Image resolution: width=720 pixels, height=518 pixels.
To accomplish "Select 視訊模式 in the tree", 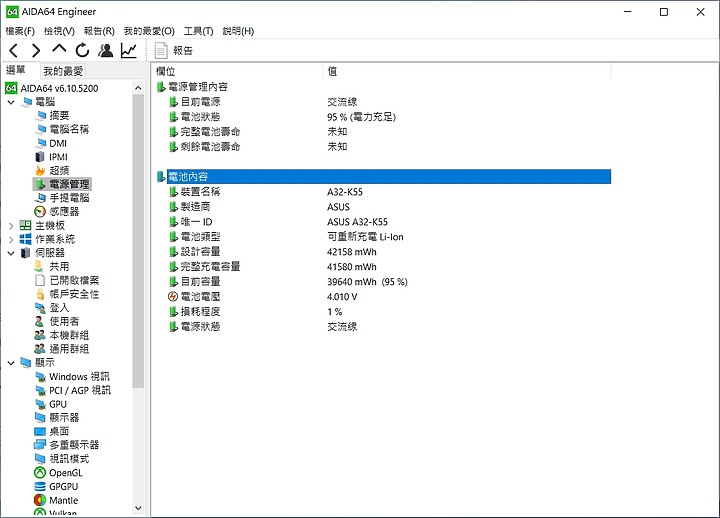I will 69,459.
